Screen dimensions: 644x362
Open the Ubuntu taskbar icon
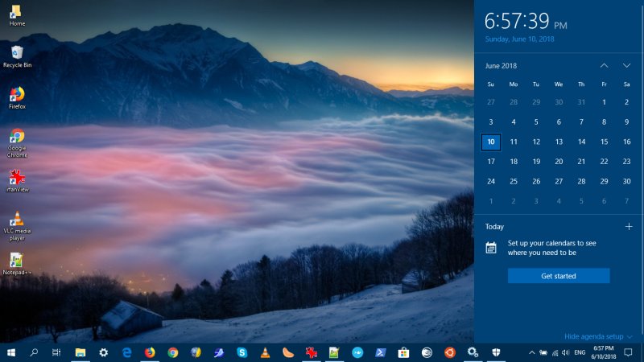click(450, 352)
